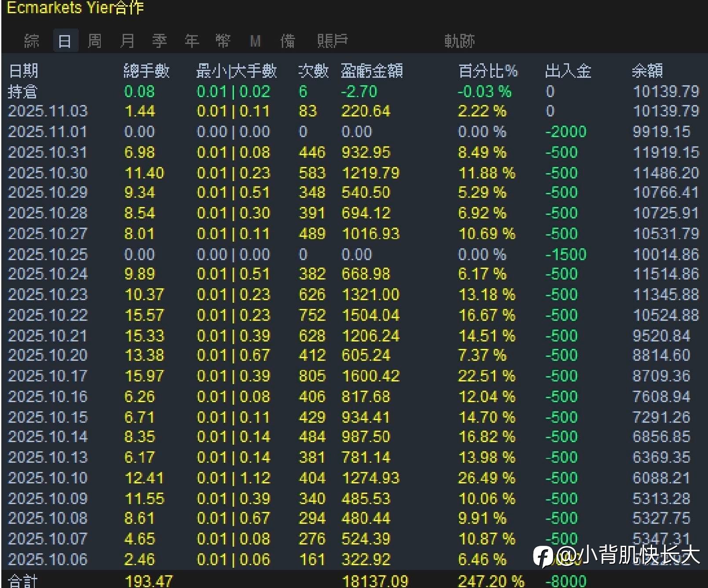Click percentage 14.51 %

[486, 336]
